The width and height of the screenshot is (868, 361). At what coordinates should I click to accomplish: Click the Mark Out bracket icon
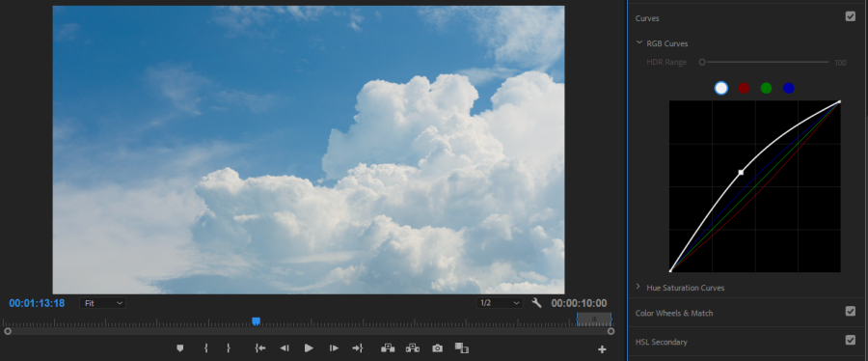[228, 348]
